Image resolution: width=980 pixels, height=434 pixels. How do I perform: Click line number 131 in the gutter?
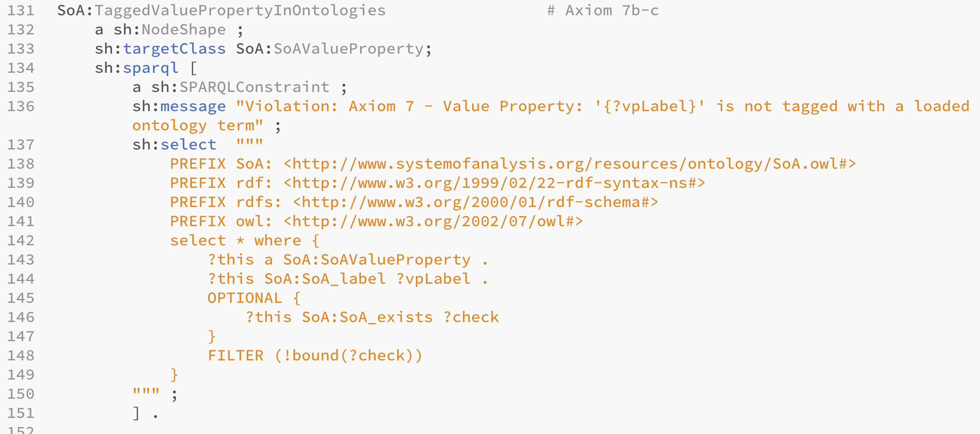[21, 10]
